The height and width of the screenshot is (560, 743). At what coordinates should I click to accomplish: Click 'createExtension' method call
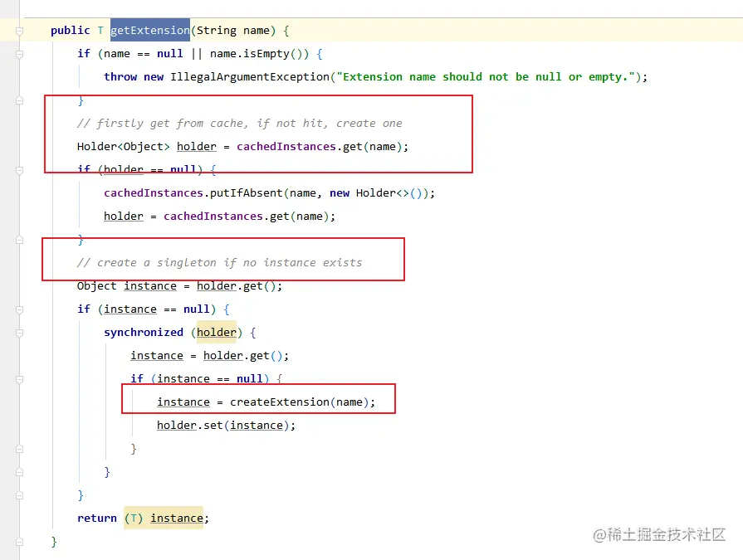tap(280, 402)
